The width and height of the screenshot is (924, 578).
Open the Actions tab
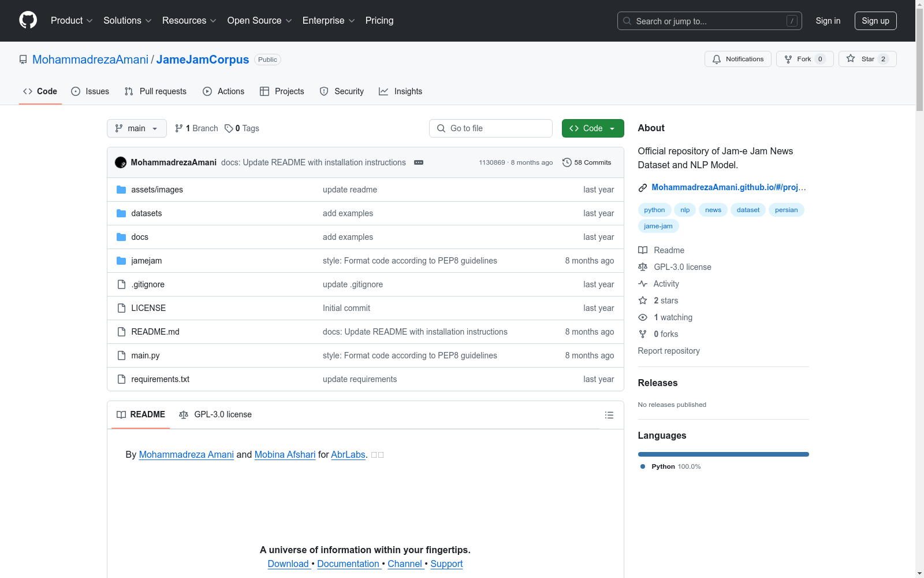[x=223, y=91]
